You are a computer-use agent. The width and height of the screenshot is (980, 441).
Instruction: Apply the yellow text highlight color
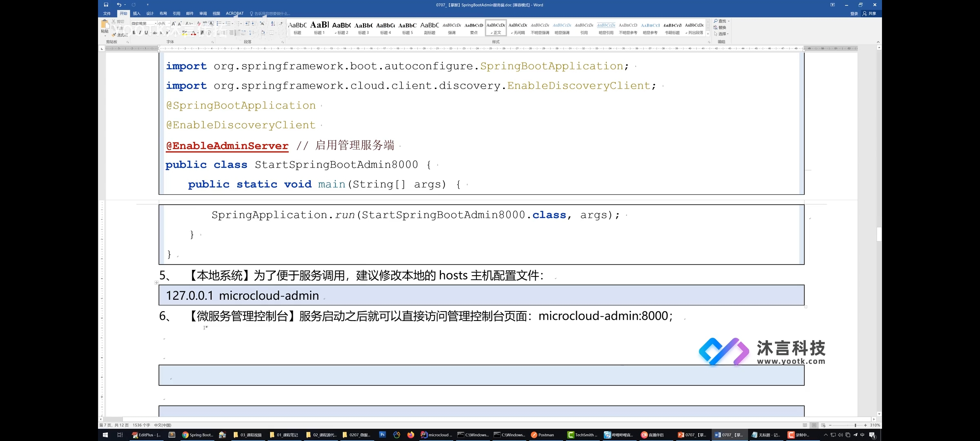(x=184, y=33)
